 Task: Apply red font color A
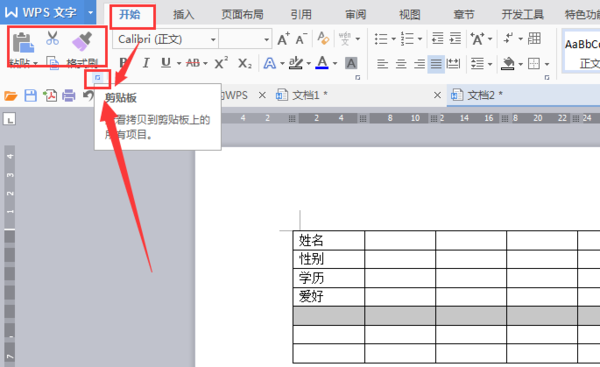pyautogui.click(x=322, y=63)
